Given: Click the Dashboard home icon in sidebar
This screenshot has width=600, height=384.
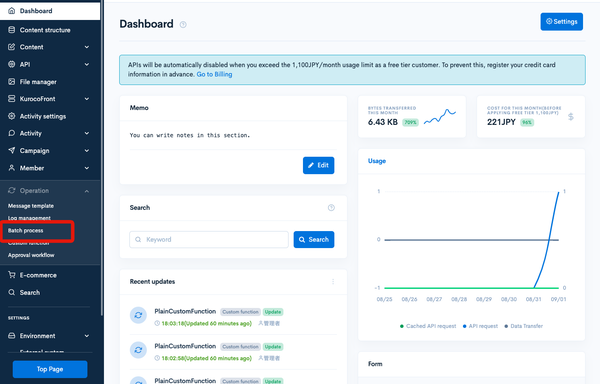Looking at the screenshot, I should 12,11.
